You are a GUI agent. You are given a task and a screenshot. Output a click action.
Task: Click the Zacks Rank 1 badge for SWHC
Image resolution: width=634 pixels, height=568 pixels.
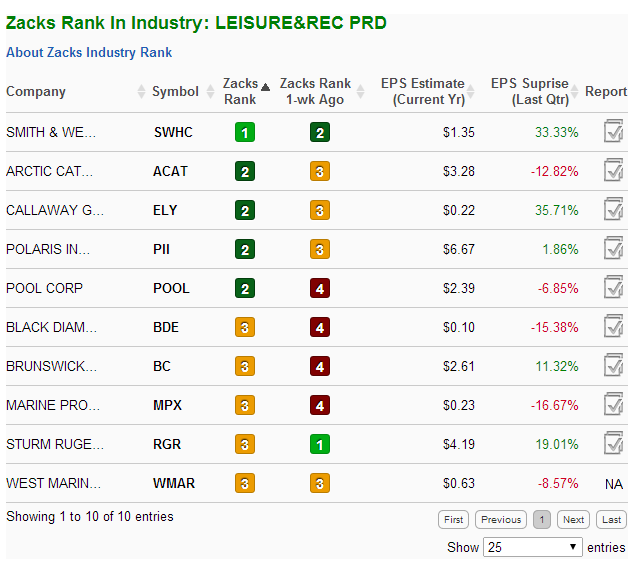click(x=245, y=132)
